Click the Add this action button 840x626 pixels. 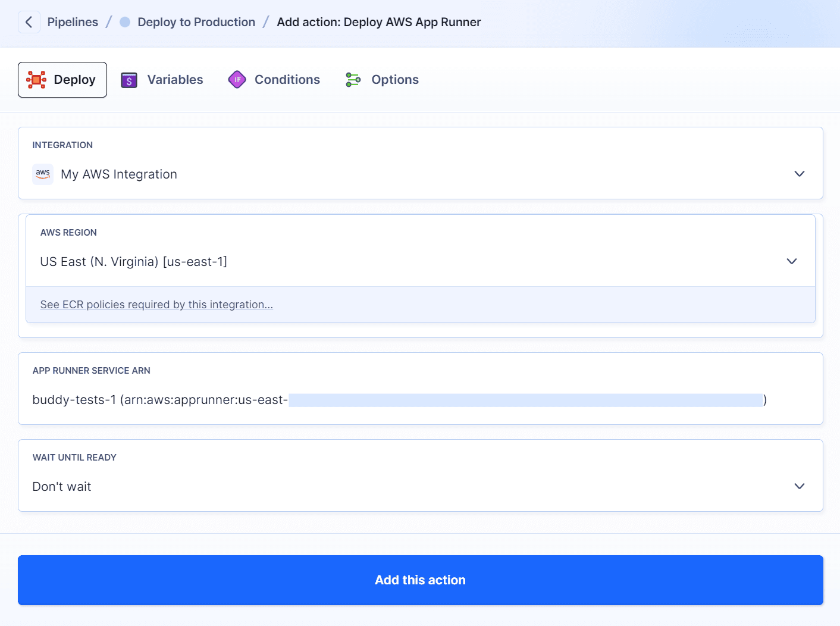pos(420,580)
